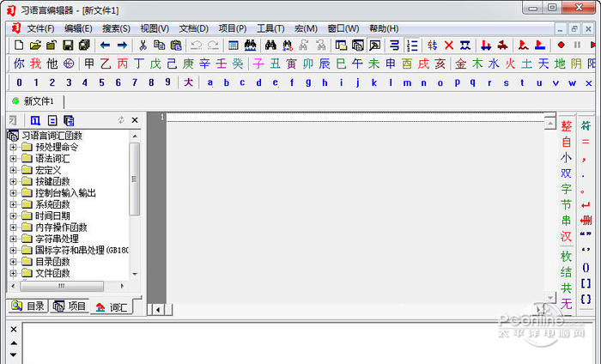Click the red X icon in the toolbar

click(449, 45)
